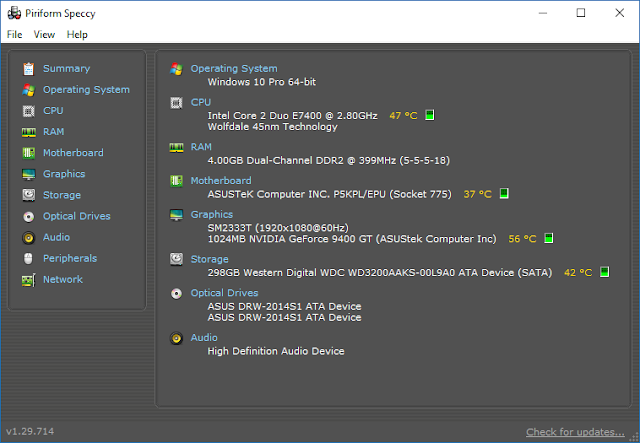Click the SM2333T monitor resolution line
Image resolution: width=640 pixels, height=443 pixels.
click(278, 227)
